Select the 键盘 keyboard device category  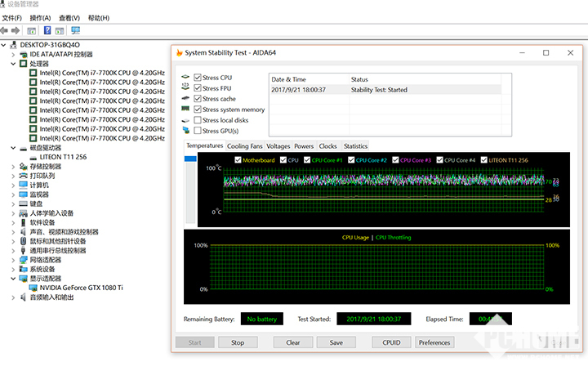point(37,203)
